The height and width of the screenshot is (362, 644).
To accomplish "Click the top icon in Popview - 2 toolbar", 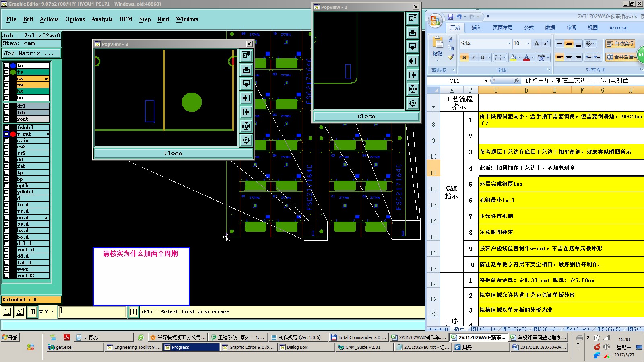I will [x=246, y=56].
